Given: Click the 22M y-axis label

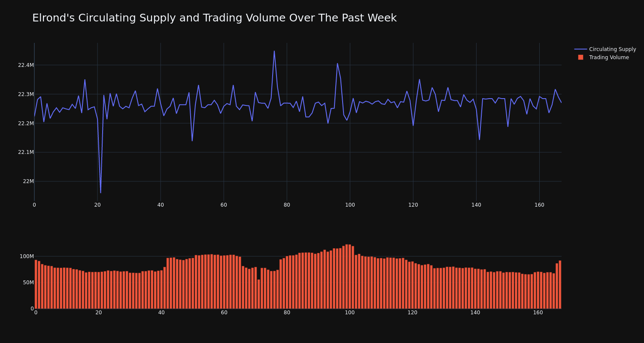Looking at the screenshot, I should coord(28,181).
